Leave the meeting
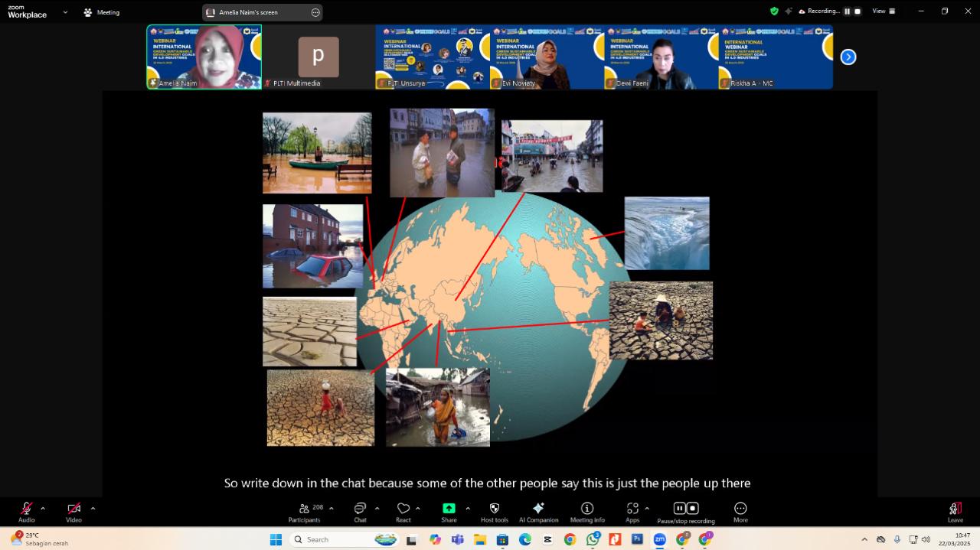 point(955,510)
